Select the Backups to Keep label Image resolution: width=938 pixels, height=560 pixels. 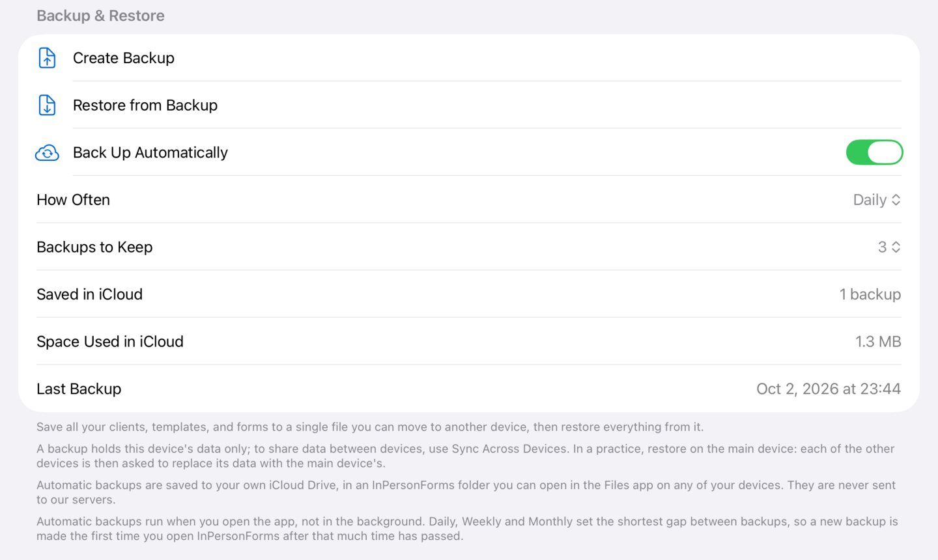pos(94,247)
